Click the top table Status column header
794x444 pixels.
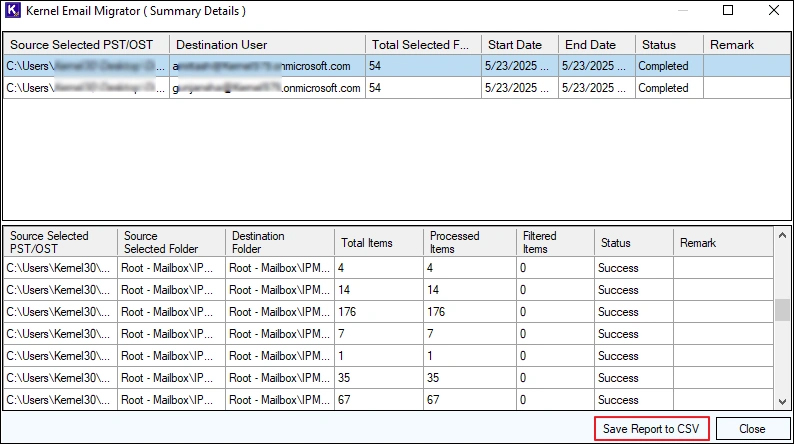(669, 45)
